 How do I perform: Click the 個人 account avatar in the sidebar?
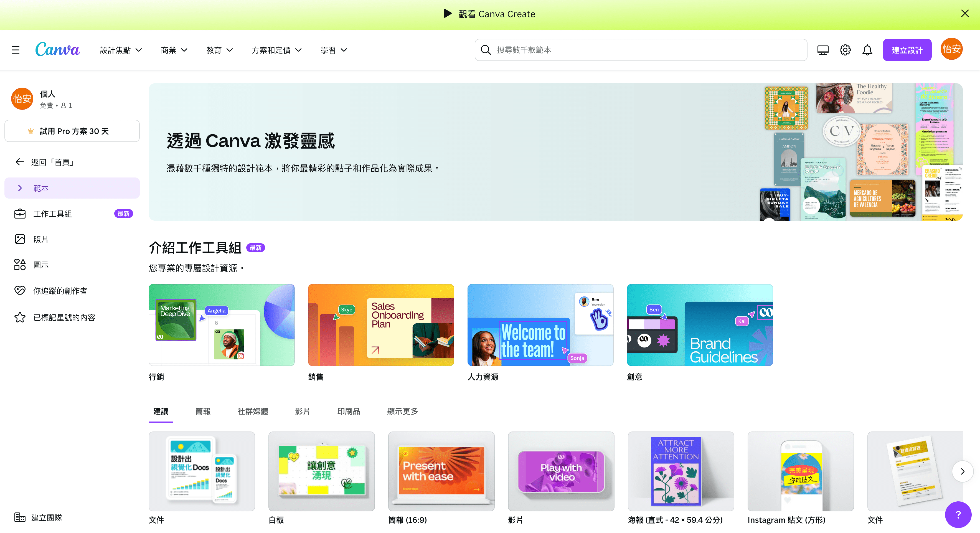pyautogui.click(x=22, y=99)
